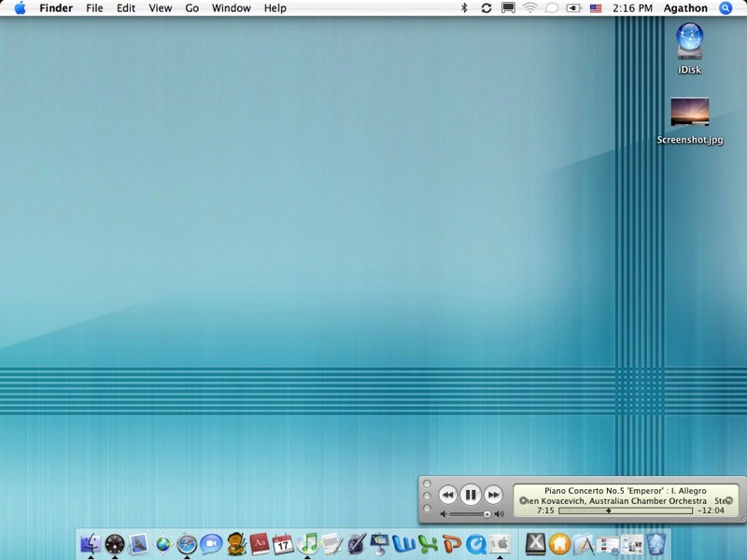
Task: Click the musician character Dock icon
Action: (236, 543)
